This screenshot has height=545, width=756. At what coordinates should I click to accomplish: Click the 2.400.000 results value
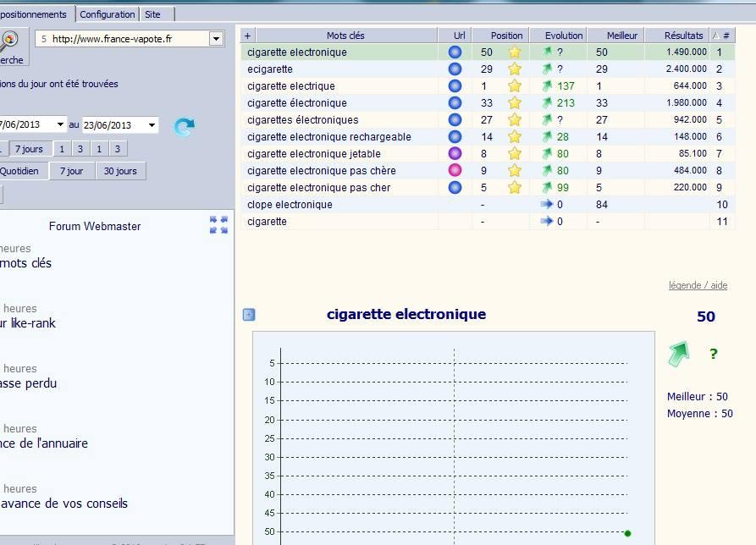[x=686, y=69]
